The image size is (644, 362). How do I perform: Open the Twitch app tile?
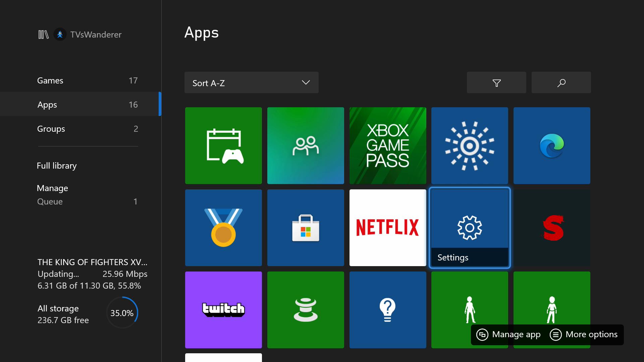tap(223, 310)
